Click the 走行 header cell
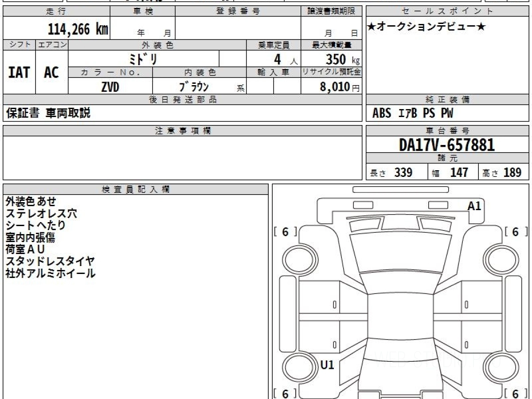Image resolution: width=532 pixels, height=399 pixels. point(56,12)
